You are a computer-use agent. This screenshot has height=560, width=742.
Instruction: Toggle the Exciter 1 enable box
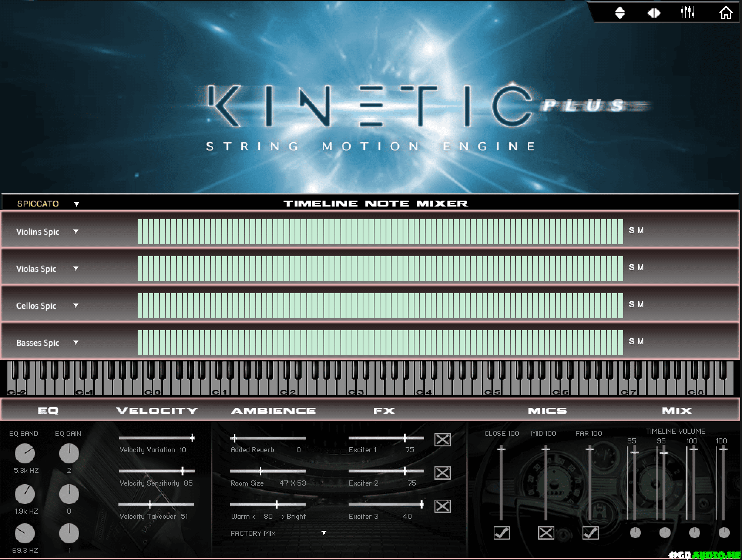[x=442, y=440]
